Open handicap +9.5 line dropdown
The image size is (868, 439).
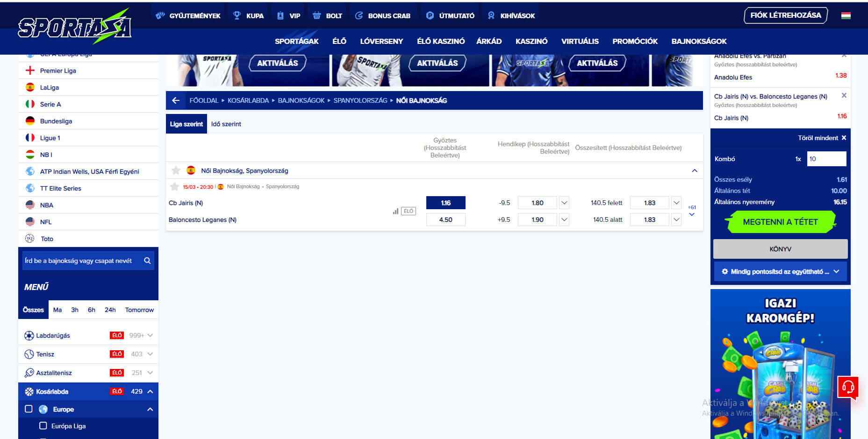click(x=564, y=219)
